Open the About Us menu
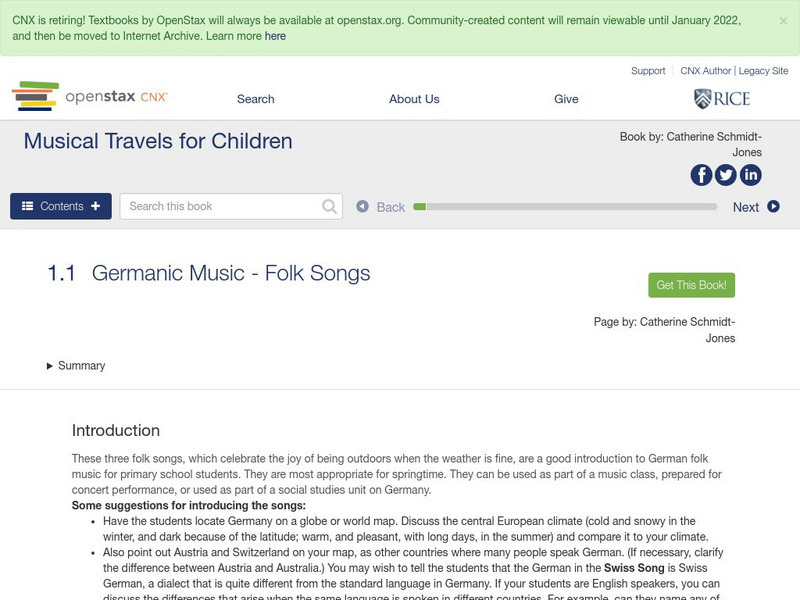 click(414, 99)
